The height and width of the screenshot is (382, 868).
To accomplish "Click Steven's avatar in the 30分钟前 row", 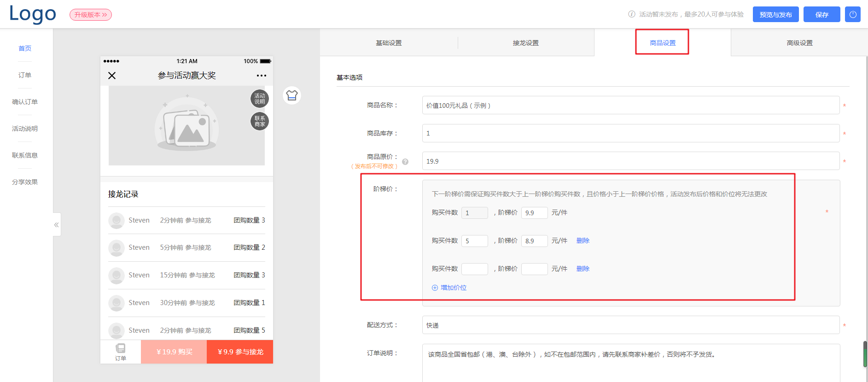I will coord(117,303).
